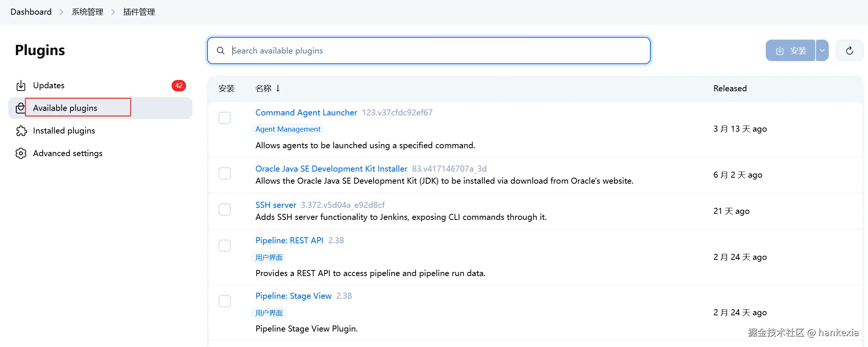Click the red 42 updates badge
Image resolution: width=868 pixels, height=347 pixels.
pyautogui.click(x=178, y=86)
